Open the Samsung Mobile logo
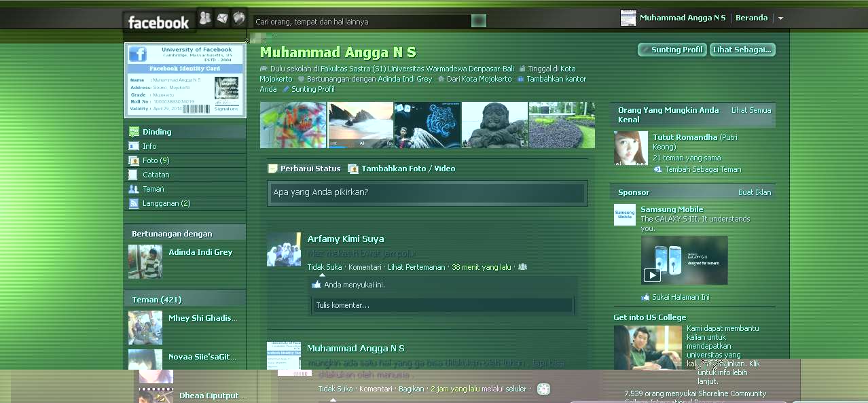The width and height of the screenshot is (868, 403). 625,215
